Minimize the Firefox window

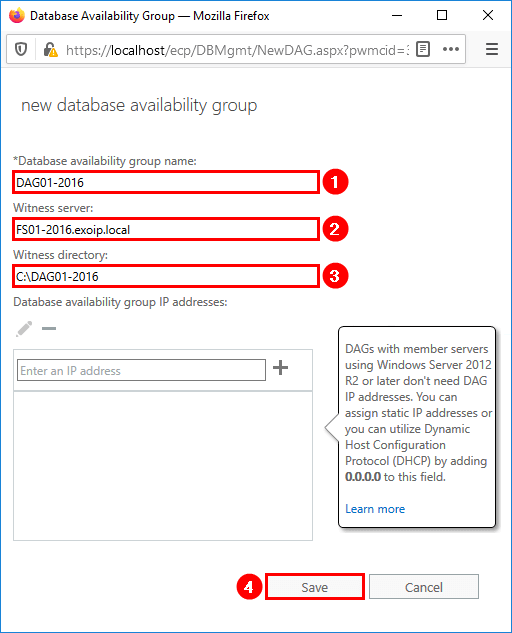[x=397, y=15]
